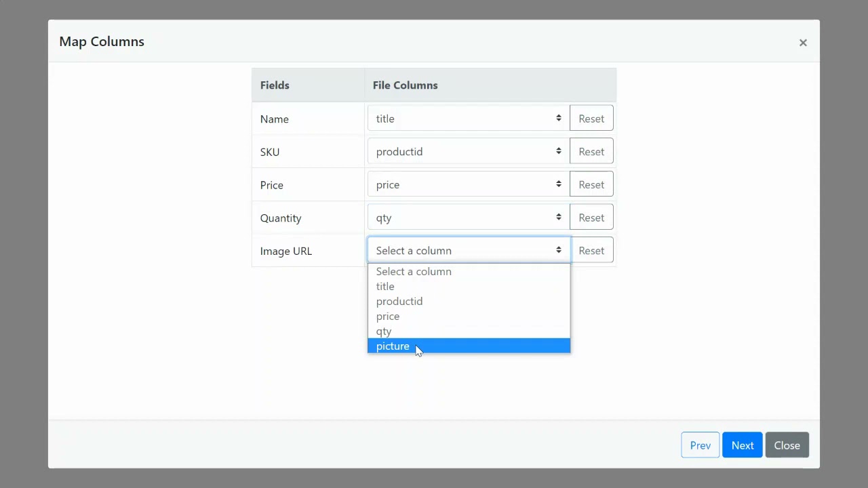
Task: Select 'picture' option in the dropdown list
Action: point(393,346)
